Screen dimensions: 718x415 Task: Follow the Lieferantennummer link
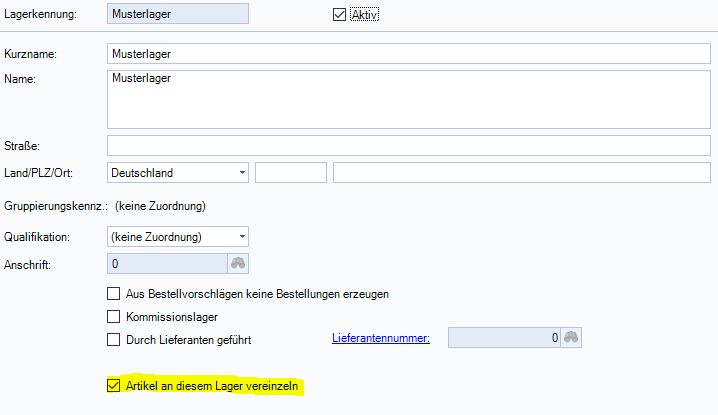click(381, 339)
